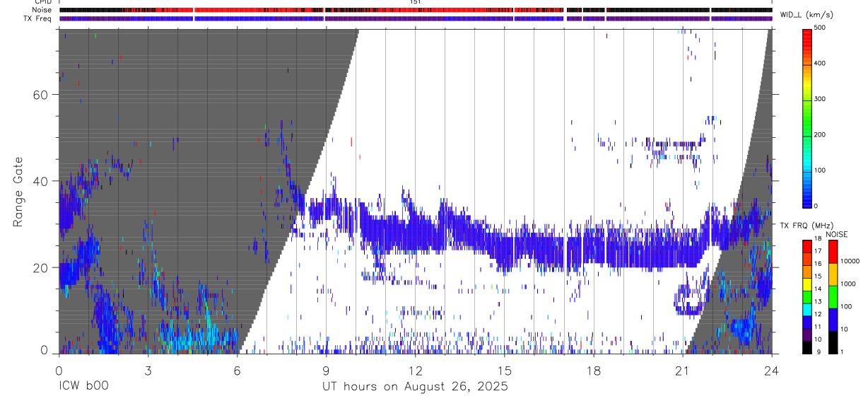The height and width of the screenshot is (401, 868).
Task: Click the blue-purple TX Freq strip above the plot
Action: click(416, 18)
